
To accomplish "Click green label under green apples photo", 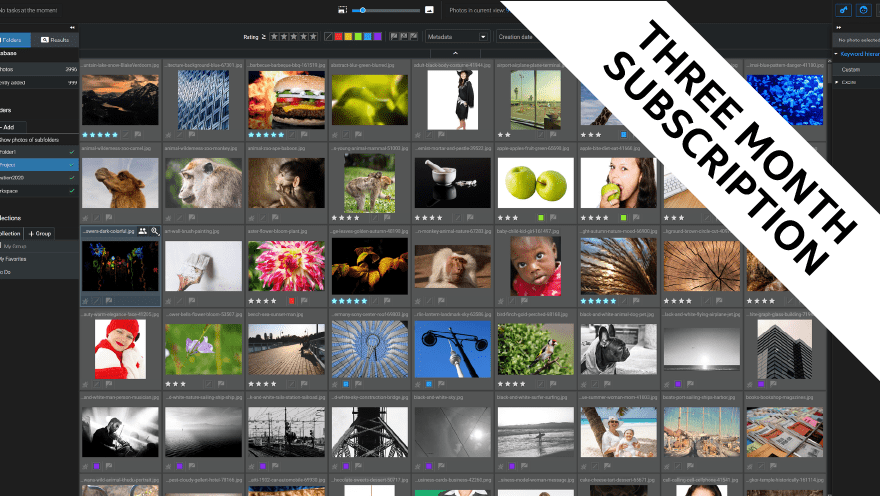I will [540, 218].
